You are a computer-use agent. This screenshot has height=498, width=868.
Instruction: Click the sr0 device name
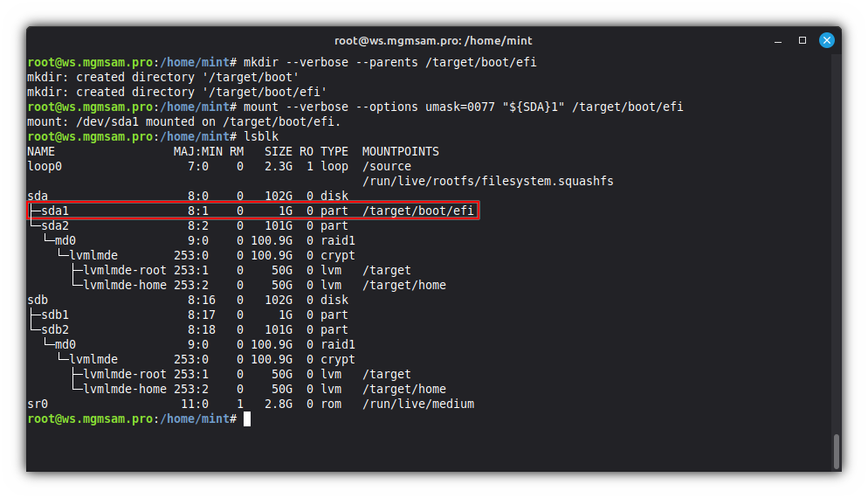click(x=38, y=404)
